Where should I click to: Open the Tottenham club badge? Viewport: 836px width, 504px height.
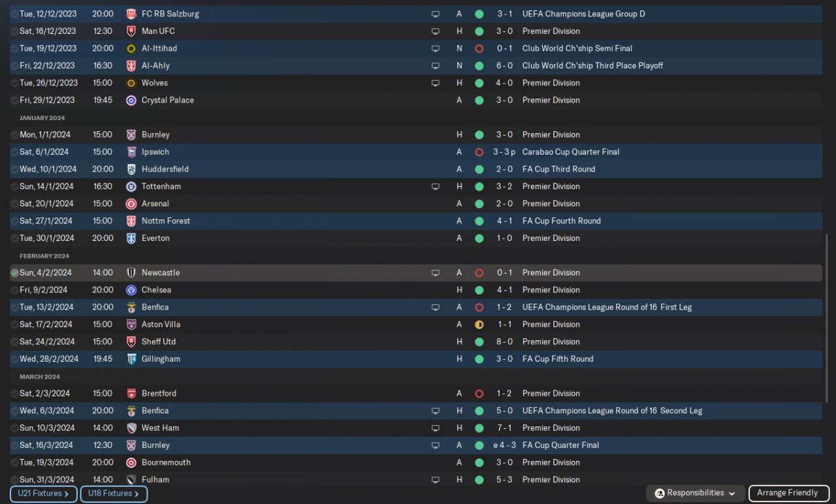(x=131, y=187)
